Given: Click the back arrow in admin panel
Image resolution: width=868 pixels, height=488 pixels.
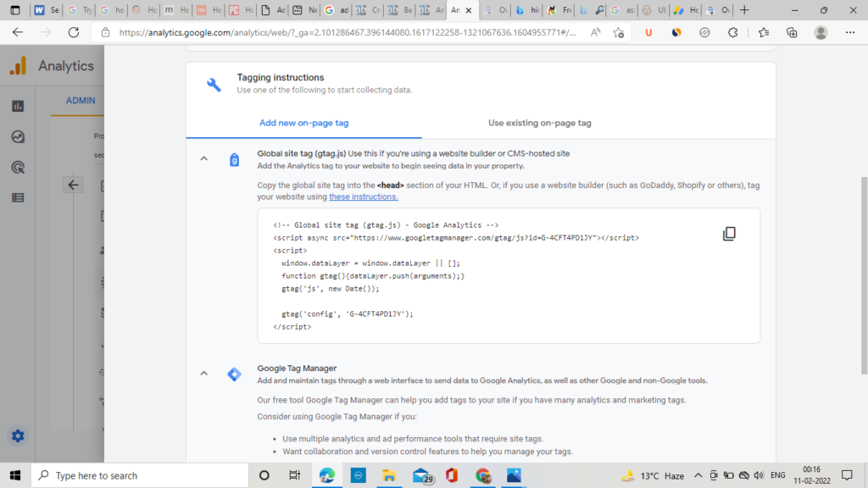Looking at the screenshot, I should tap(73, 185).
